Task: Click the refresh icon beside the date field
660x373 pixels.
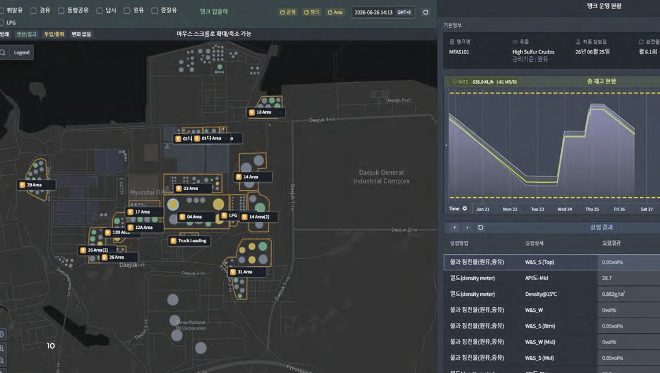Action: tap(426, 12)
